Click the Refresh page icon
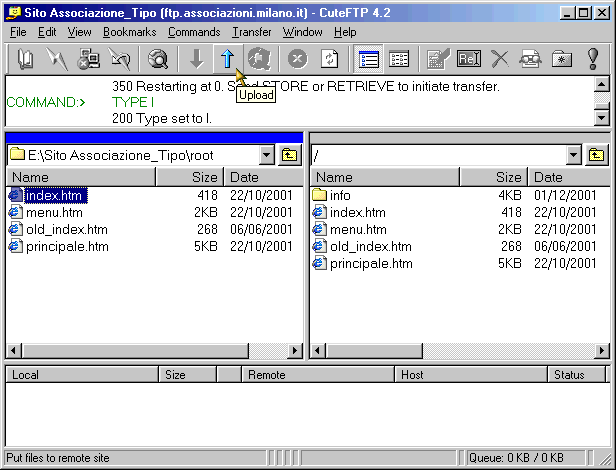 coord(329,59)
